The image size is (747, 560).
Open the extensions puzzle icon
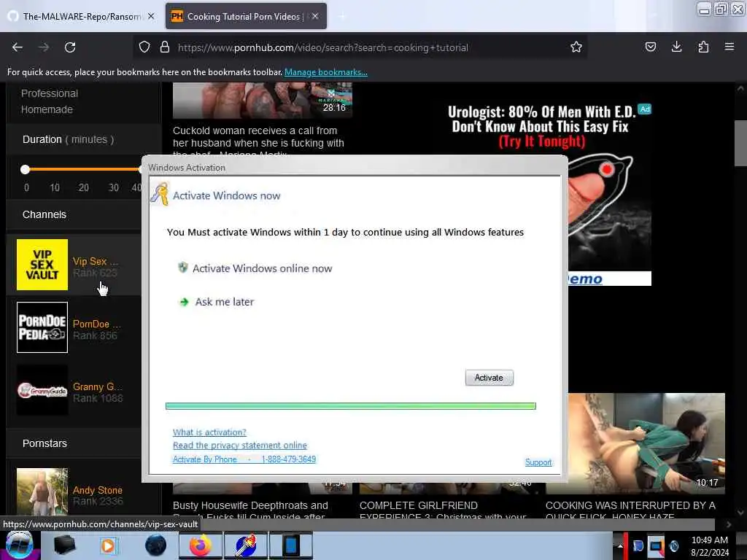(x=703, y=47)
